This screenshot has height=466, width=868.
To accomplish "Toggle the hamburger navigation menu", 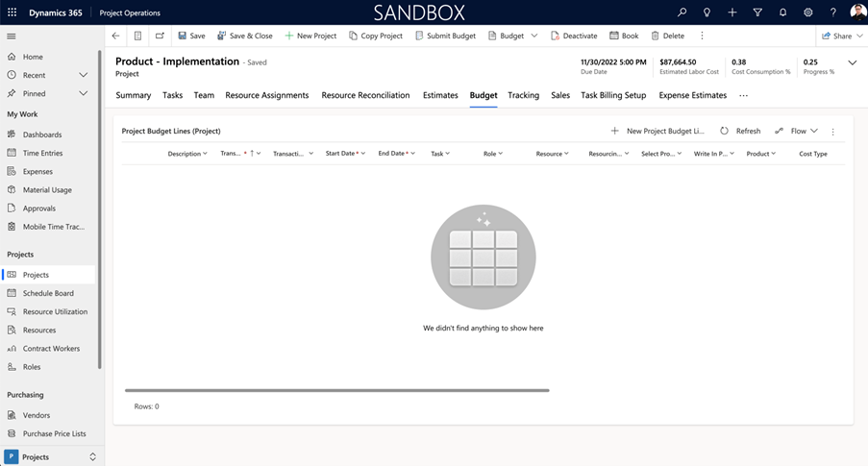I will tap(12, 36).
